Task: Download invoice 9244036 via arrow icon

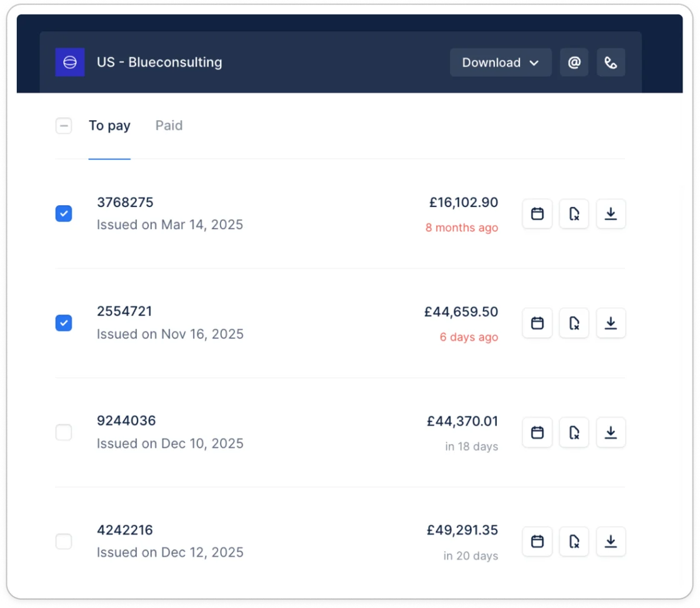Action: pyautogui.click(x=611, y=432)
